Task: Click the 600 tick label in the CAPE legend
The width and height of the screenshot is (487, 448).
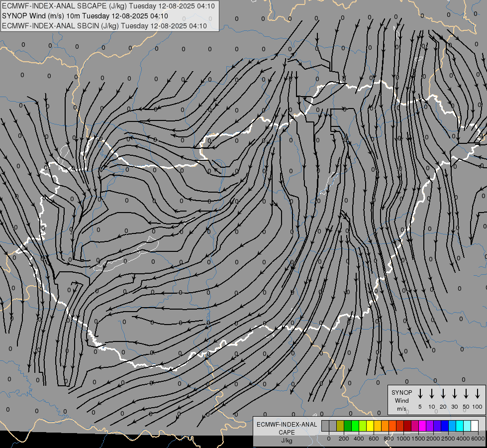Action: tap(374, 439)
